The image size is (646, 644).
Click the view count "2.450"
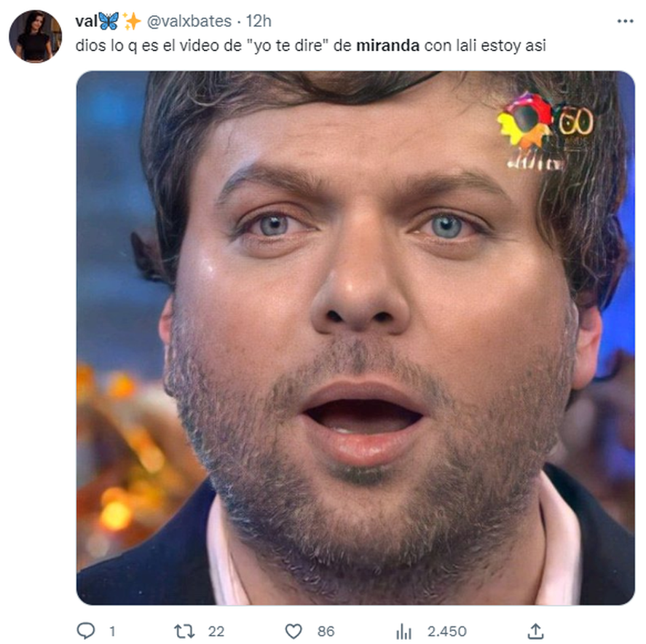[446, 631]
